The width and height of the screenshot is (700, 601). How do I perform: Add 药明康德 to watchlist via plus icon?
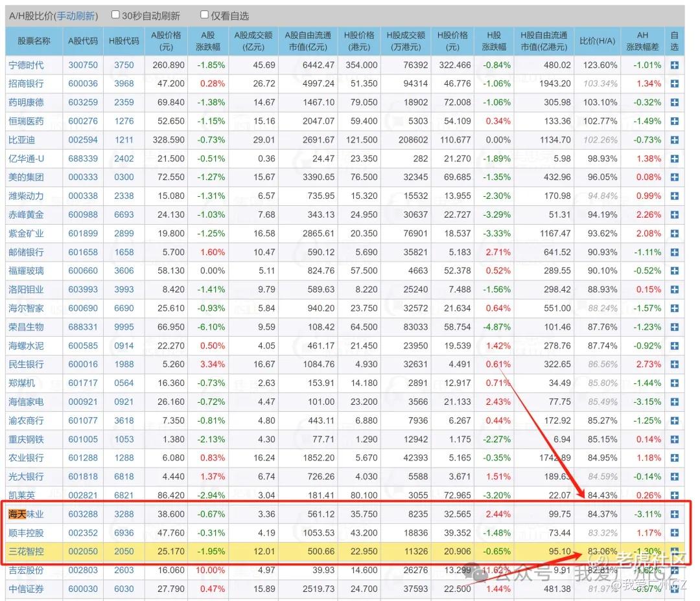[674, 102]
